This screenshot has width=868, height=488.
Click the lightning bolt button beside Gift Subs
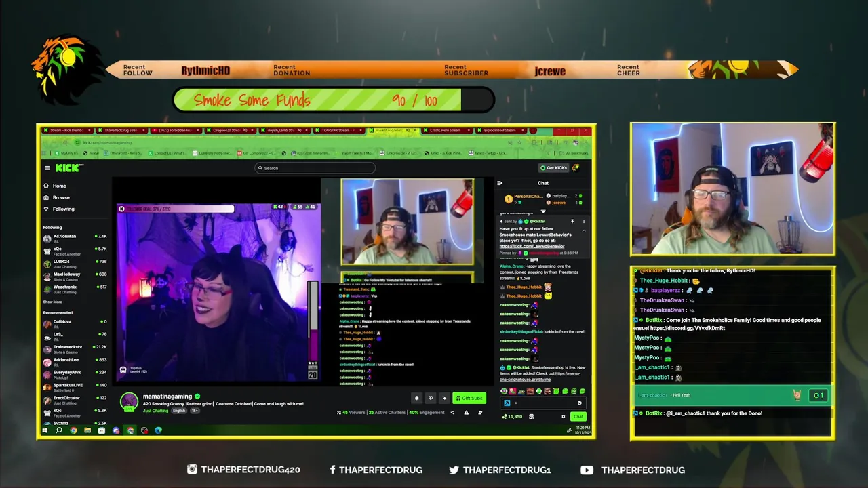point(445,398)
